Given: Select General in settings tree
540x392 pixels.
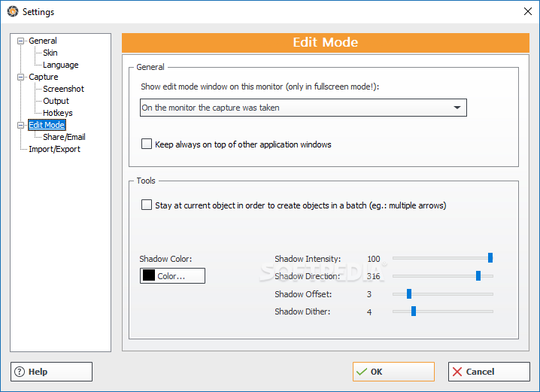Looking at the screenshot, I should coord(43,41).
